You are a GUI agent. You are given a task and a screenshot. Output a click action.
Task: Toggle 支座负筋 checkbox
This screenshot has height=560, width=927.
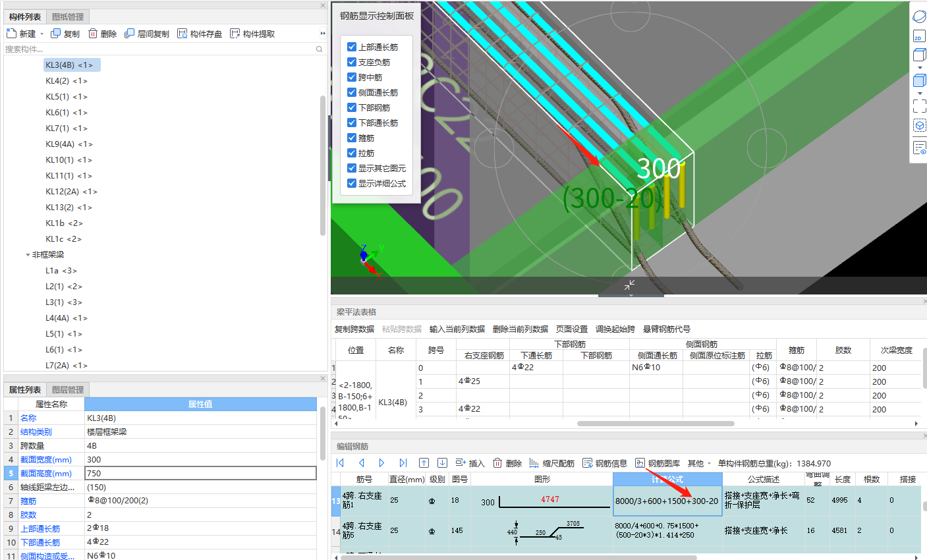click(352, 62)
